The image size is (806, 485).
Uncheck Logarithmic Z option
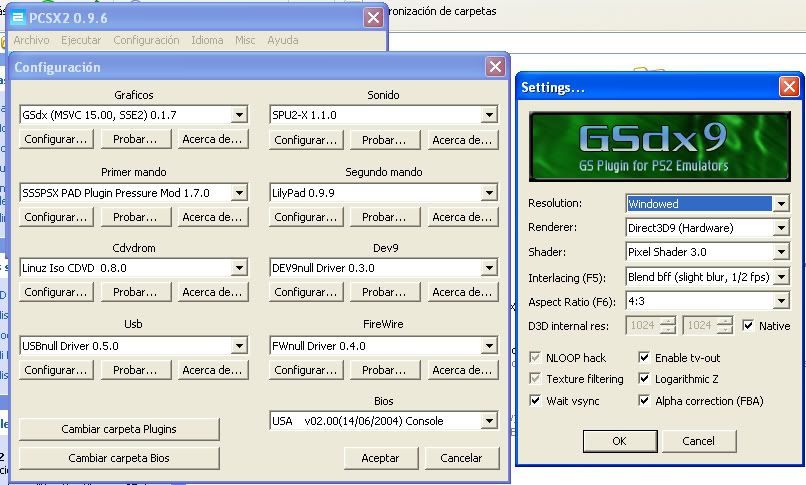pyautogui.click(x=644, y=379)
